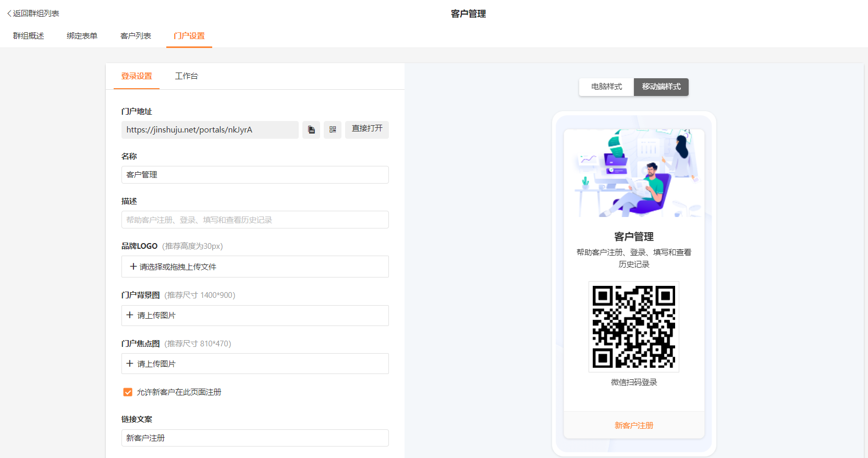Screen dimensions: 868x458
Task: Toggle 允许新客户在此页面注册 checkbox
Action: click(x=128, y=392)
